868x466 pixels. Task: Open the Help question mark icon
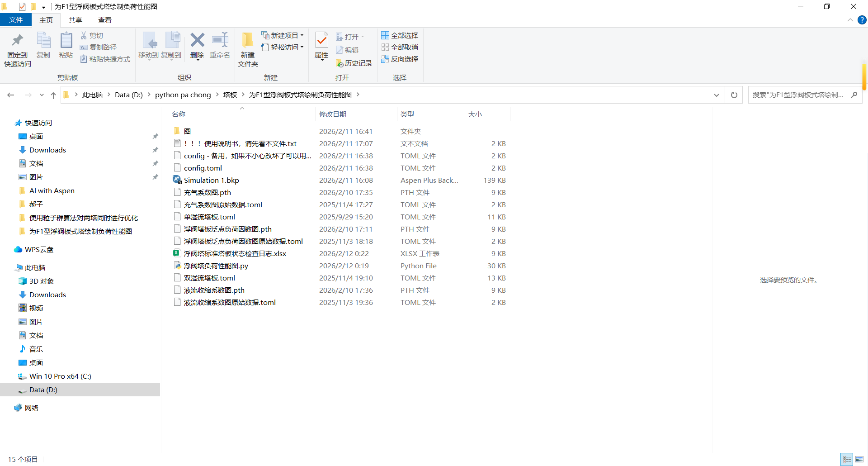862,20
